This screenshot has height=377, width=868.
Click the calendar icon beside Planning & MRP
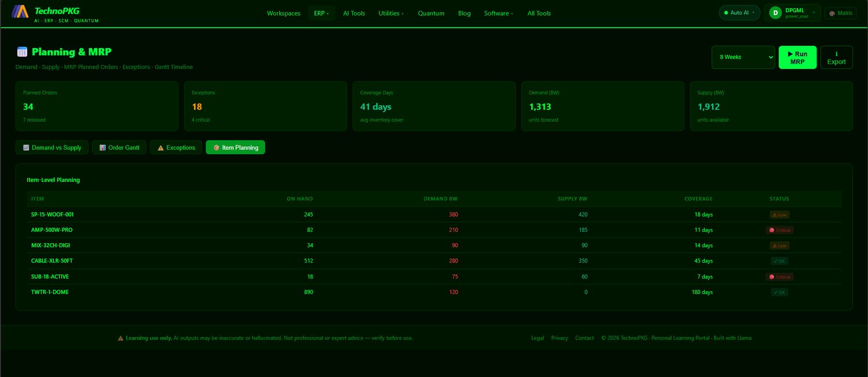point(22,52)
